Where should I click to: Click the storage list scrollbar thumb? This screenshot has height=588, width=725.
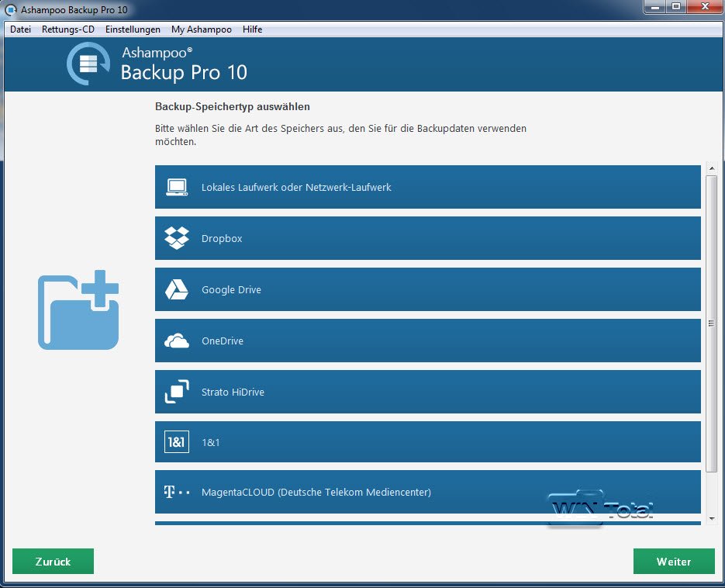tap(712, 323)
